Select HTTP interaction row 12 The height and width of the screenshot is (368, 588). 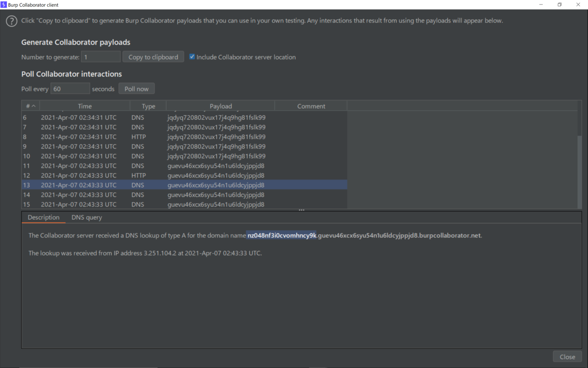184,176
